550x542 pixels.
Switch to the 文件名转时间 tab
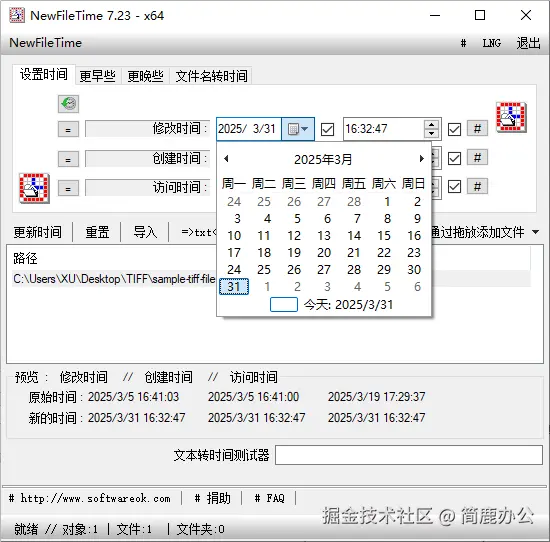pyautogui.click(x=212, y=76)
